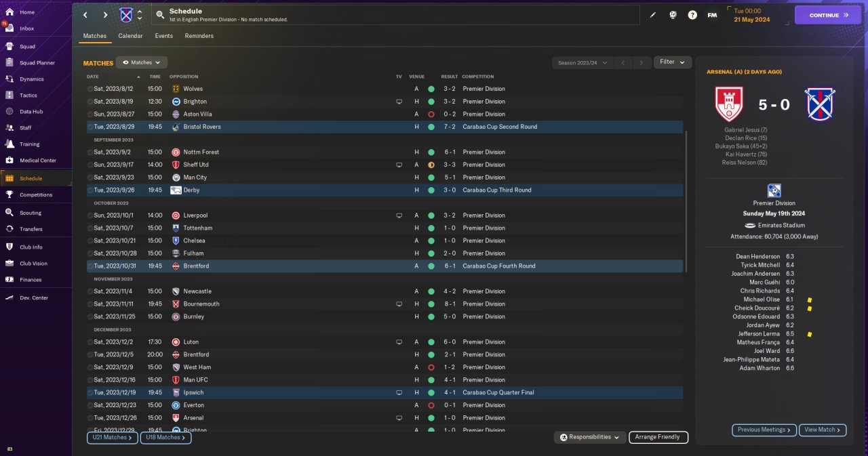
Task: Open the Club Info sidebar icon
Action: 9,247
